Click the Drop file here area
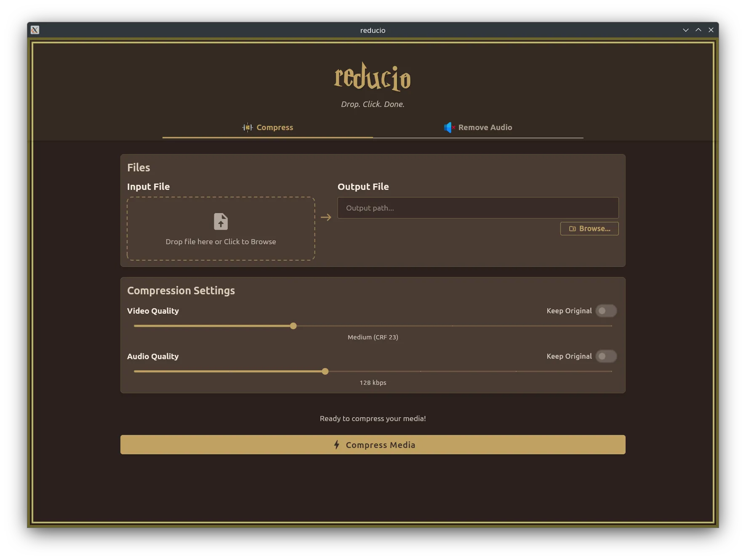 pos(221,229)
